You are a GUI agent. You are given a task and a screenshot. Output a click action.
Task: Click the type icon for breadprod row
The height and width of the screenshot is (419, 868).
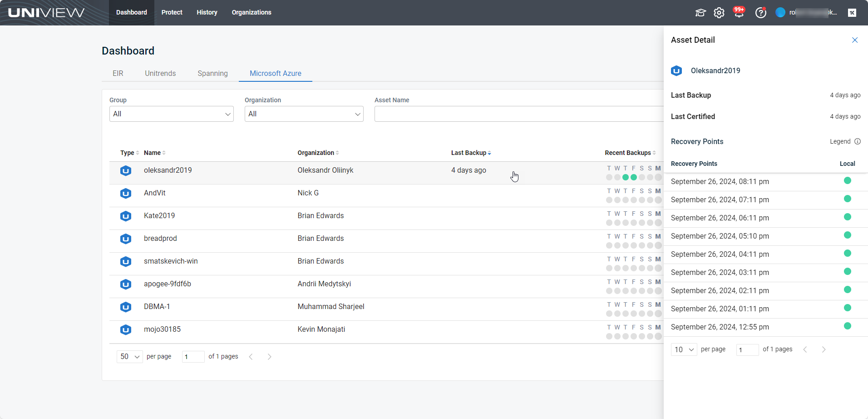click(126, 239)
